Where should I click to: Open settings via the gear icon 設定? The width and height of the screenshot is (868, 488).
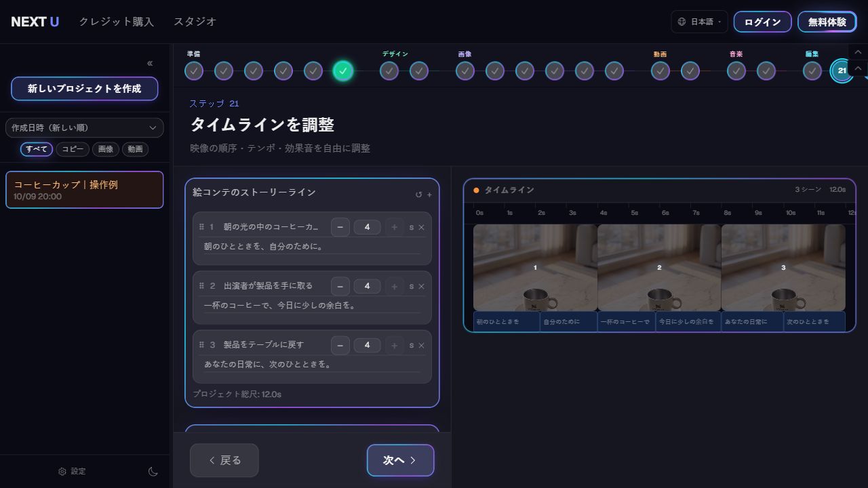pyautogui.click(x=72, y=471)
